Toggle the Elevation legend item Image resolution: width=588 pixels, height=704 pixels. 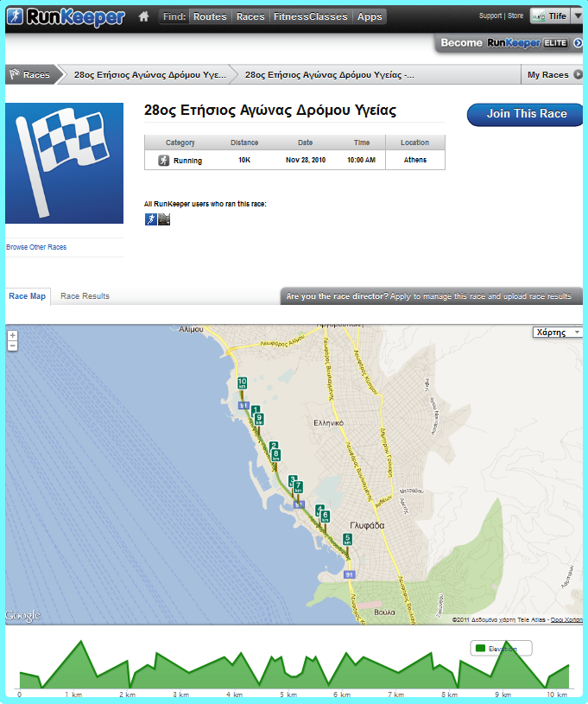click(x=501, y=649)
